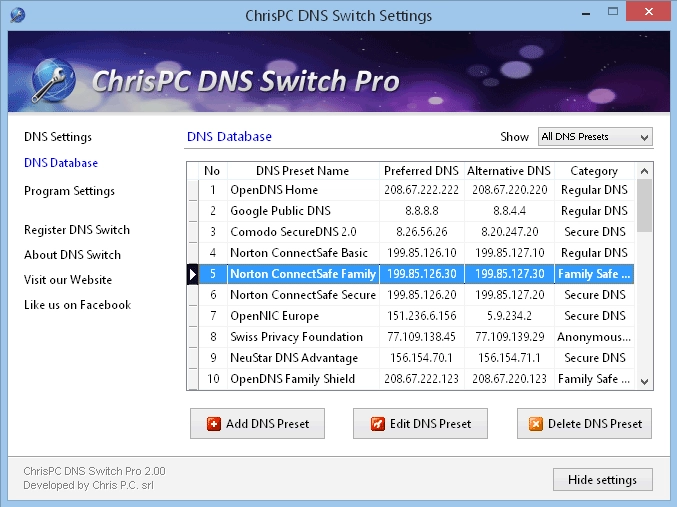Click the 5.9.234.2 alternative DNS cell
The height and width of the screenshot is (507, 677).
[x=509, y=316]
